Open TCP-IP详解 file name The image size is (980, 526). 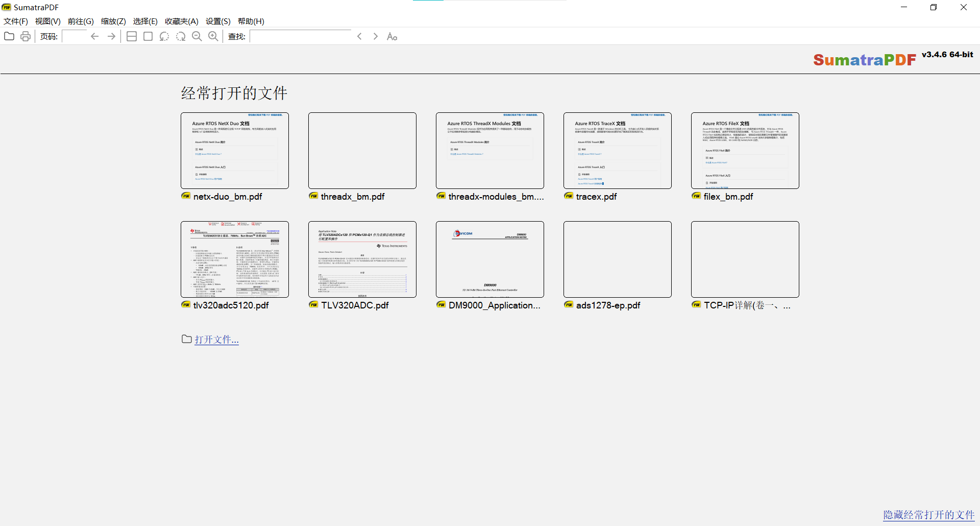point(747,305)
